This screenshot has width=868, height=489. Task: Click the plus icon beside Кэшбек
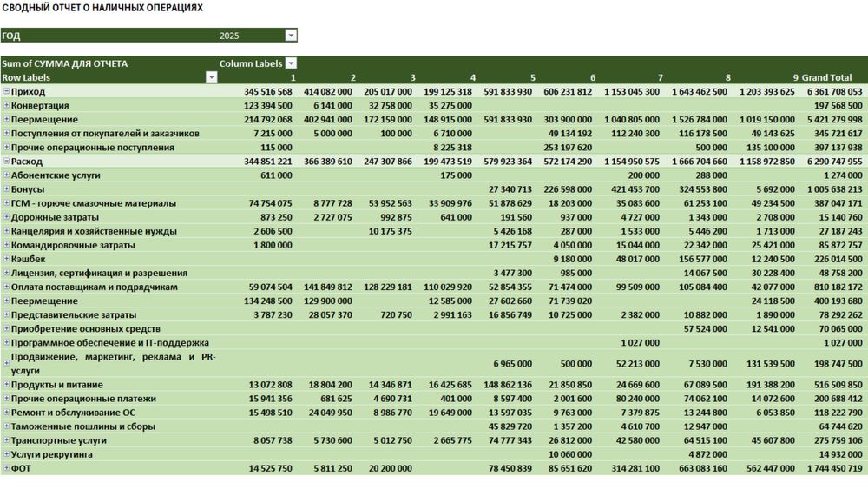coord(6,259)
